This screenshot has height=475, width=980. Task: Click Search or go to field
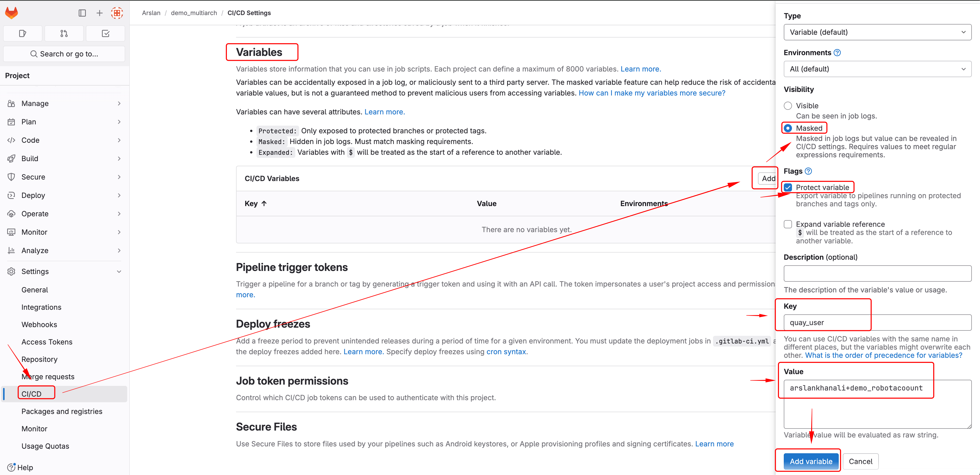[64, 54]
